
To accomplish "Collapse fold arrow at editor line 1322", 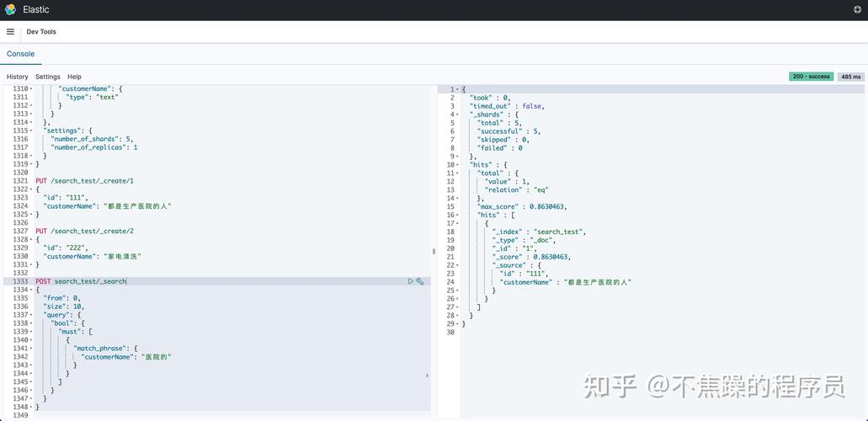I will click(31, 189).
